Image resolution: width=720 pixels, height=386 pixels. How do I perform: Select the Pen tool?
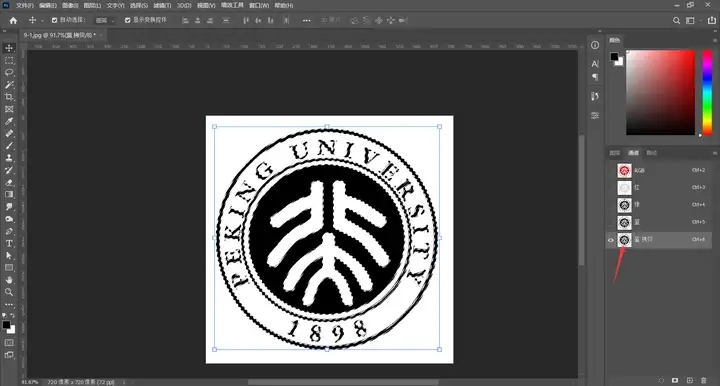tap(9, 231)
